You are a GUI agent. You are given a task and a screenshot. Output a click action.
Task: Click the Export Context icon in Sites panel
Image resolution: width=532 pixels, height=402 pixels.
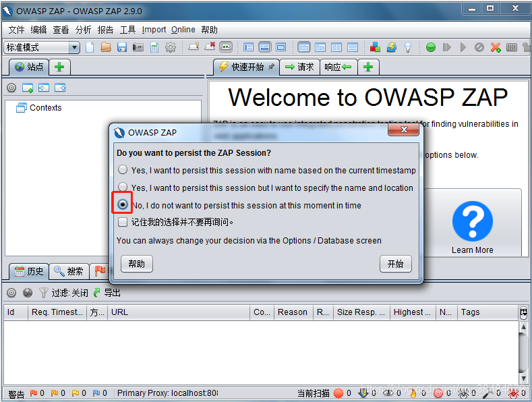point(60,88)
